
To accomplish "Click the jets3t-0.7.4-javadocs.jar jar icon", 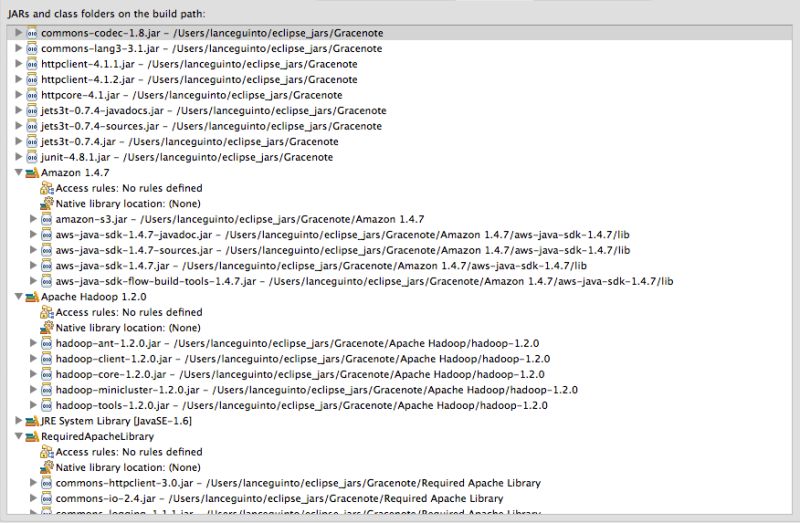I will coord(32,110).
